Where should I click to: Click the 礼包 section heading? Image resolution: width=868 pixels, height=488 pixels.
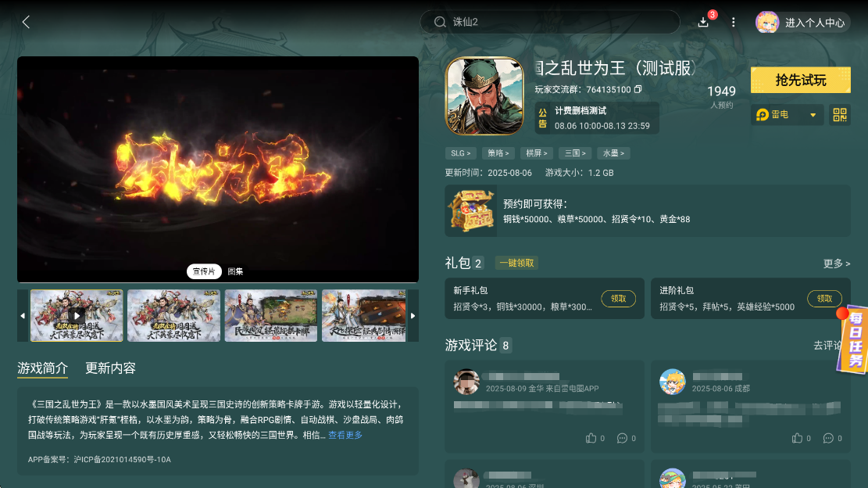point(457,263)
